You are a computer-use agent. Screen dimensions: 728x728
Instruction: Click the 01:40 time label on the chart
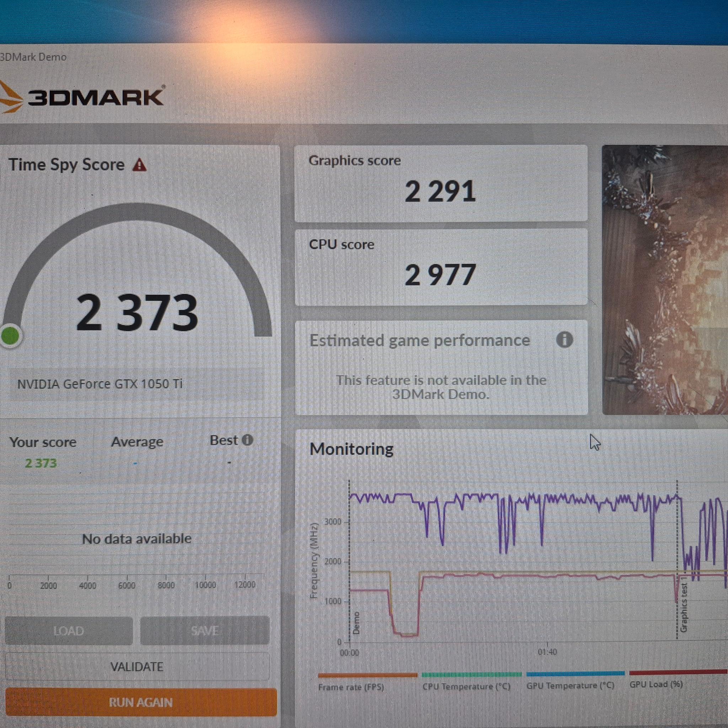point(547,652)
